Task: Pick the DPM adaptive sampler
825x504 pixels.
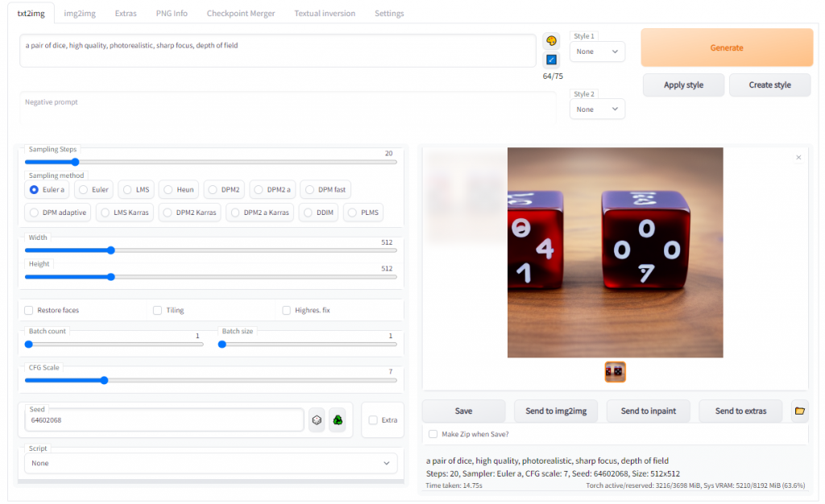Action: click(58, 213)
